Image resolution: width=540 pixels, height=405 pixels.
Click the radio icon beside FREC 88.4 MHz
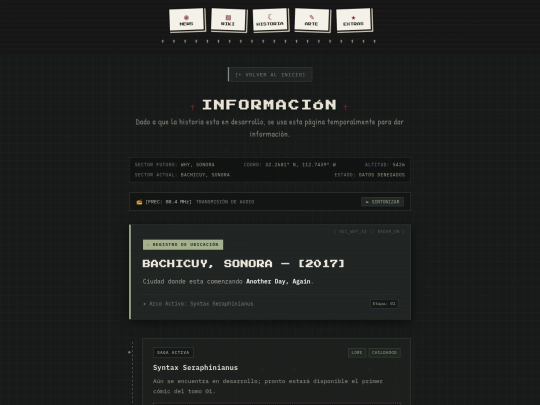point(139,202)
